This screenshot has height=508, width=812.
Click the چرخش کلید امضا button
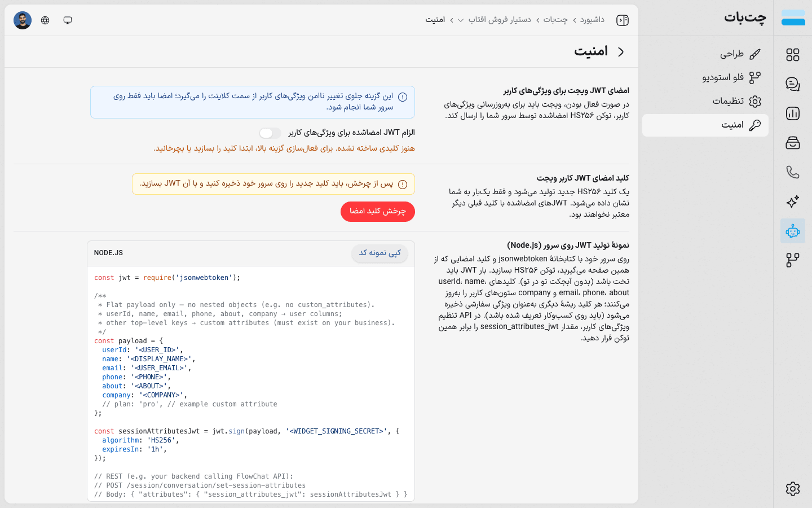pos(378,211)
